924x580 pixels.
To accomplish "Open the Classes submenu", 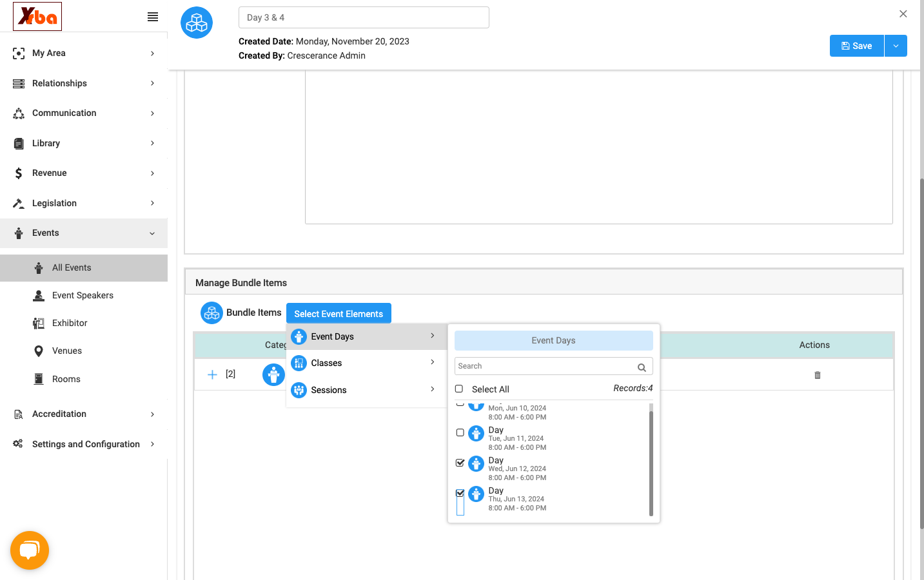I will [x=366, y=363].
